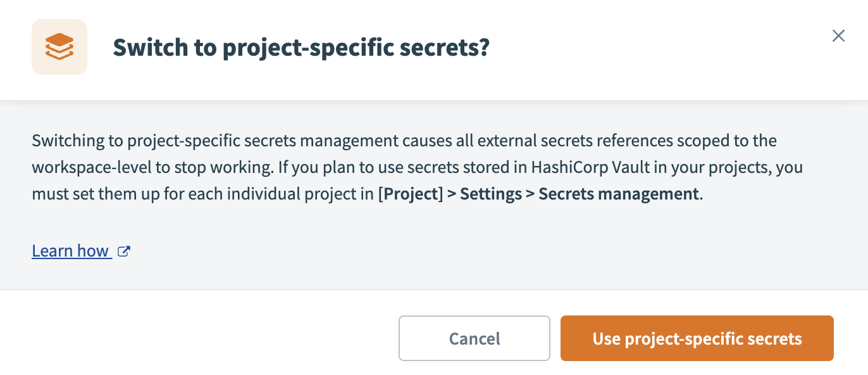Click the bolded Secrets management breadcrumb text
Image resolution: width=868 pixels, height=375 pixels.
click(x=619, y=193)
